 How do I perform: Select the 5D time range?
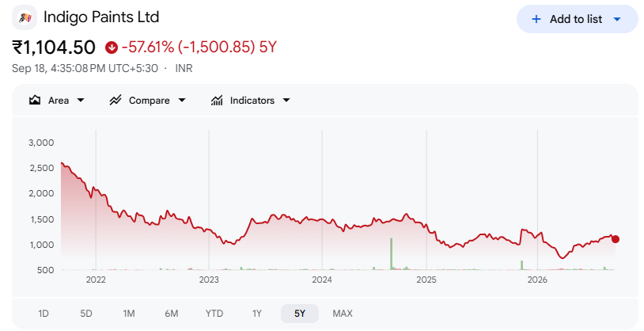(x=86, y=314)
